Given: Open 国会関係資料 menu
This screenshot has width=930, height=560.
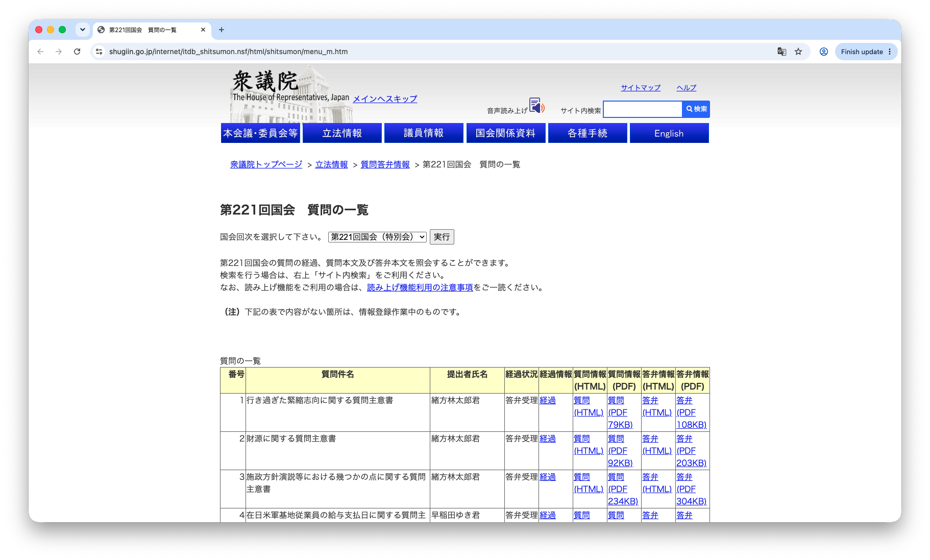Looking at the screenshot, I should click(x=506, y=133).
